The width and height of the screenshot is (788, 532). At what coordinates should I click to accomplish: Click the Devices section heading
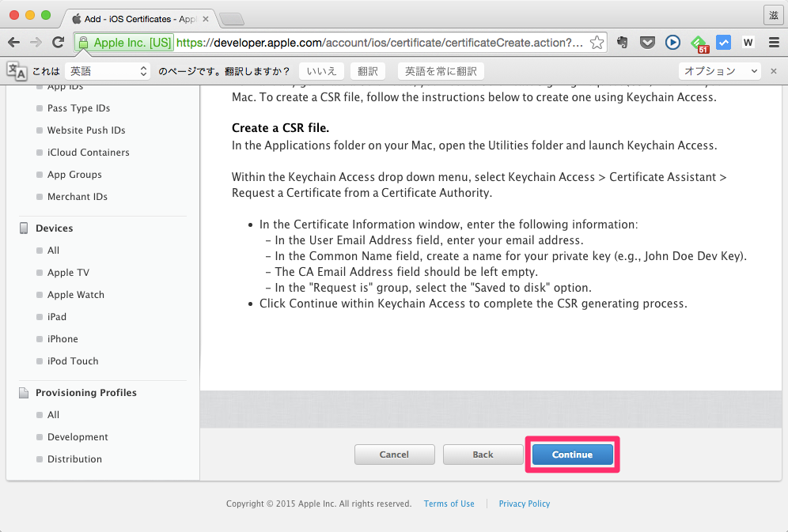55,228
